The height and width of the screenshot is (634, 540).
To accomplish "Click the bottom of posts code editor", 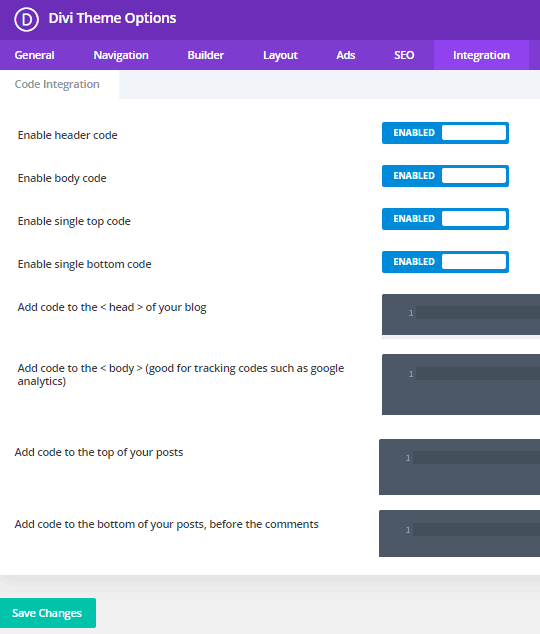I will pos(459,534).
